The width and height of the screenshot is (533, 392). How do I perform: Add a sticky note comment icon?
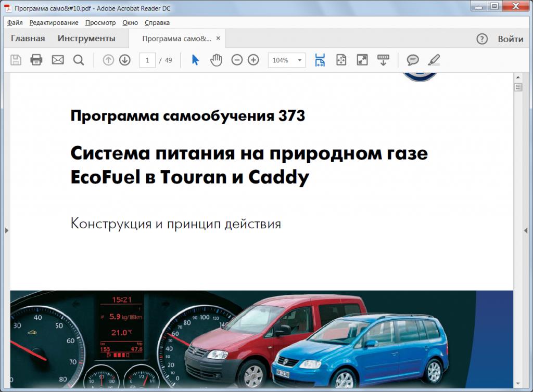413,60
